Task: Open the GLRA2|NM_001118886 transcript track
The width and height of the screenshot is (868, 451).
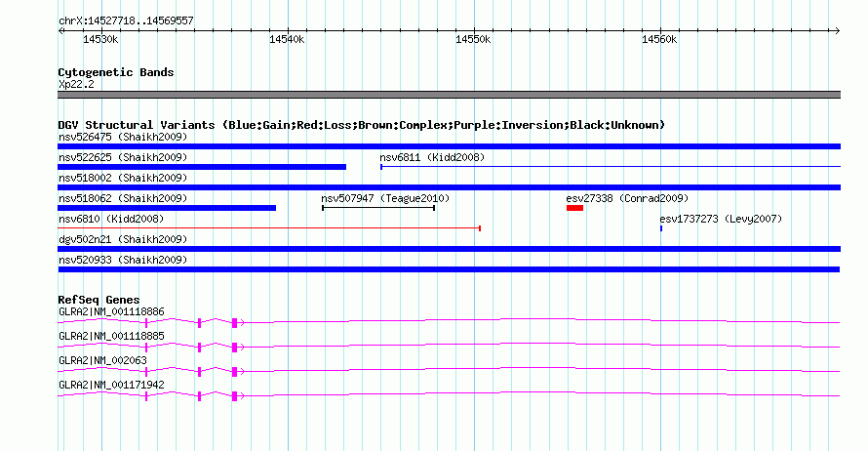Action: tap(449, 322)
